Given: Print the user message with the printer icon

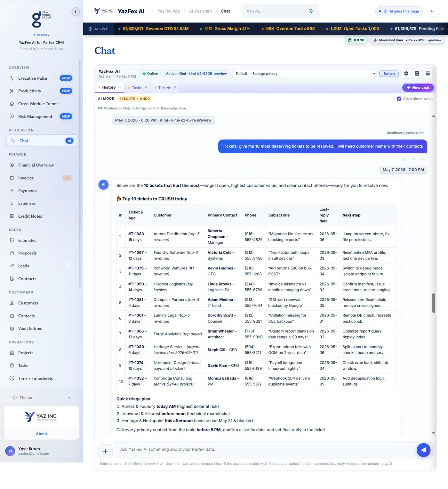Looking at the screenshot, I should pos(423,159).
